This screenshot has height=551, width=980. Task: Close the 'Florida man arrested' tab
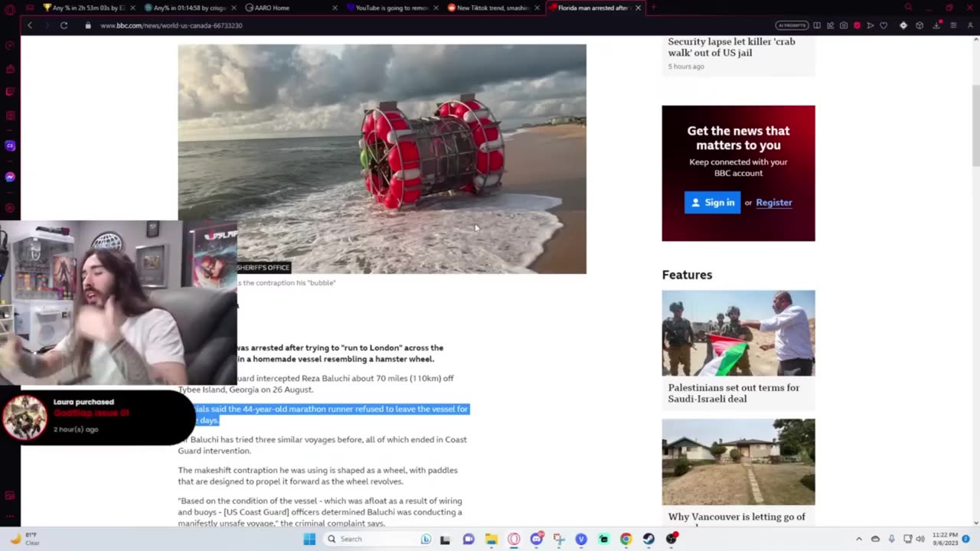point(638,8)
